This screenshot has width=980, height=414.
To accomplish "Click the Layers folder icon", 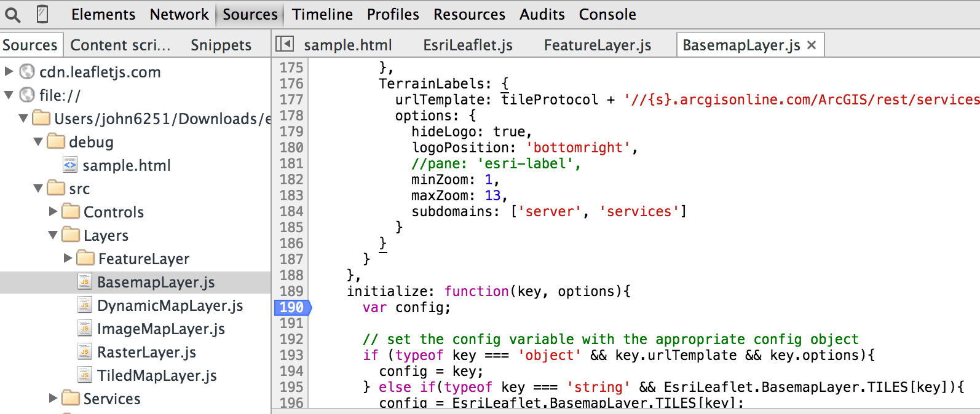I will (x=71, y=235).
